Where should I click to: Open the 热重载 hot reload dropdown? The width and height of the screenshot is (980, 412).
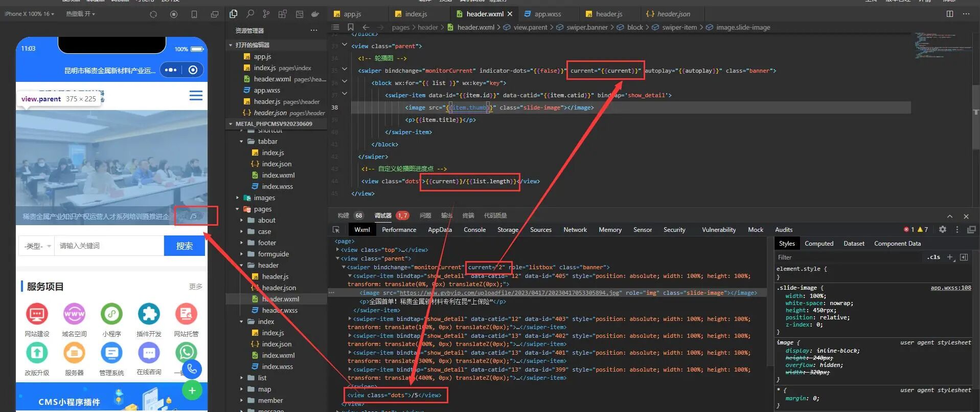[80, 14]
